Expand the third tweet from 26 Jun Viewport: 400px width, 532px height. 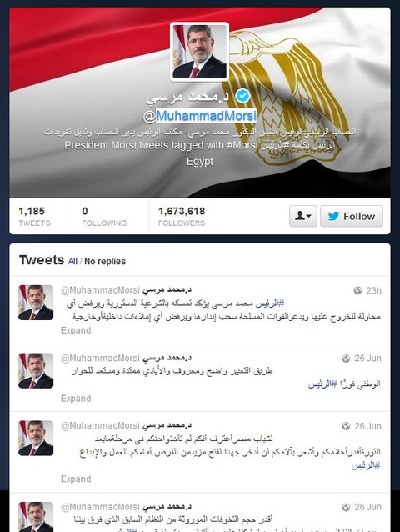[x=76, y=479]
